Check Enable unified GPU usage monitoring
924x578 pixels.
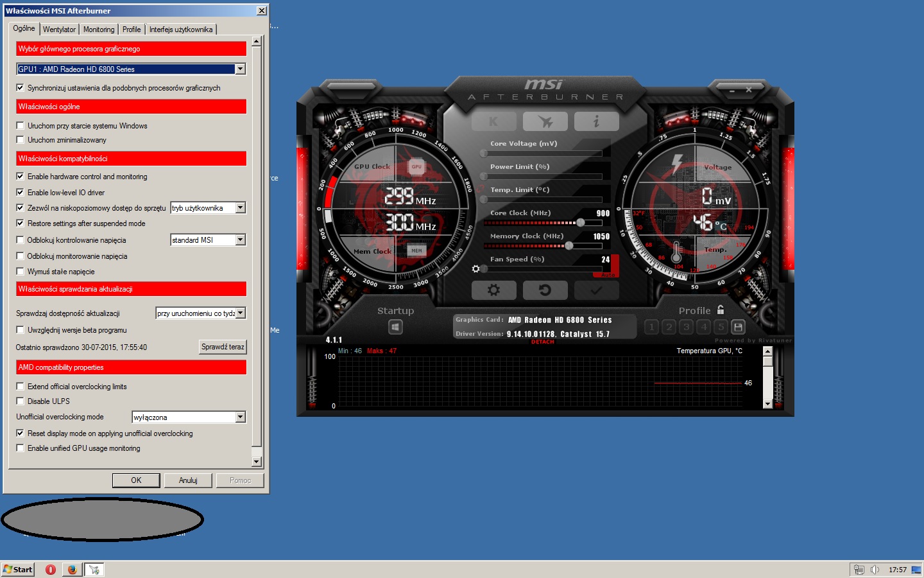[20, 448]
